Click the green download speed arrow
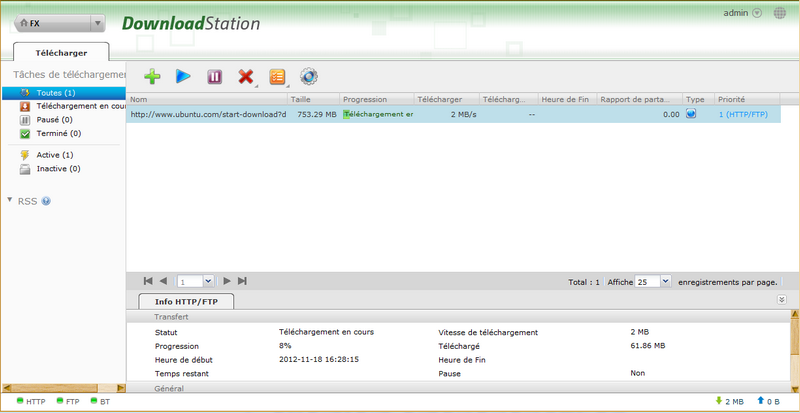Viewport: 800px width, 413px height. [719, 401]
